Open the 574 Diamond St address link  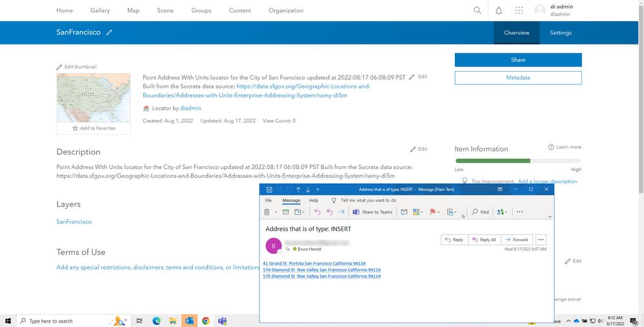click(x=321, y=270)
